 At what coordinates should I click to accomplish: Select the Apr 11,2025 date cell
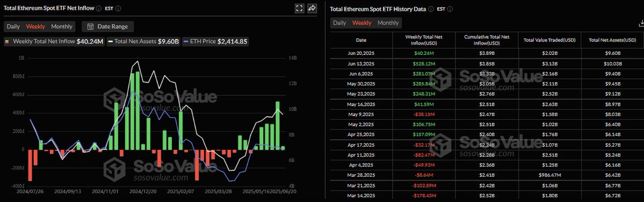[361, 155]
